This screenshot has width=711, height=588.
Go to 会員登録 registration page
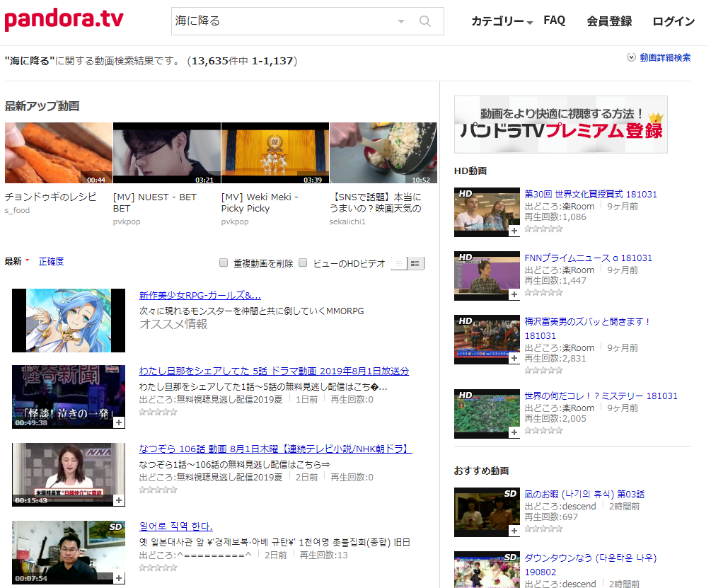click(x=609, y=22)
